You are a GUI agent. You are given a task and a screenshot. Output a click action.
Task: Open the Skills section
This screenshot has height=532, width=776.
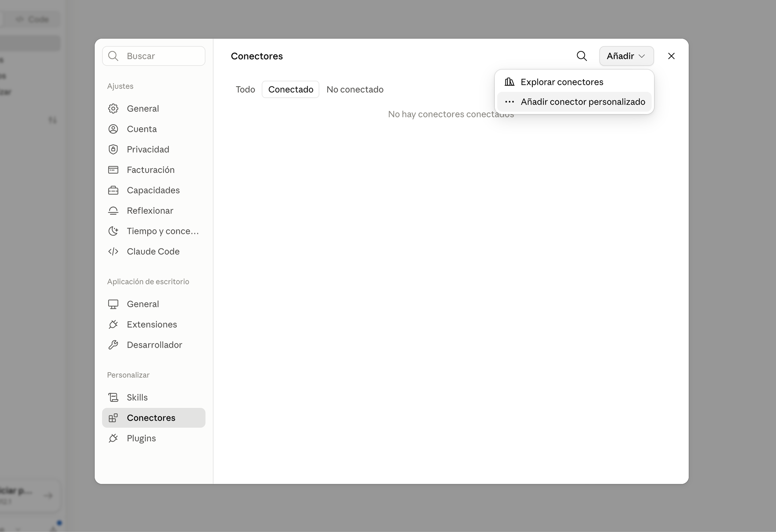coord(153,398)
